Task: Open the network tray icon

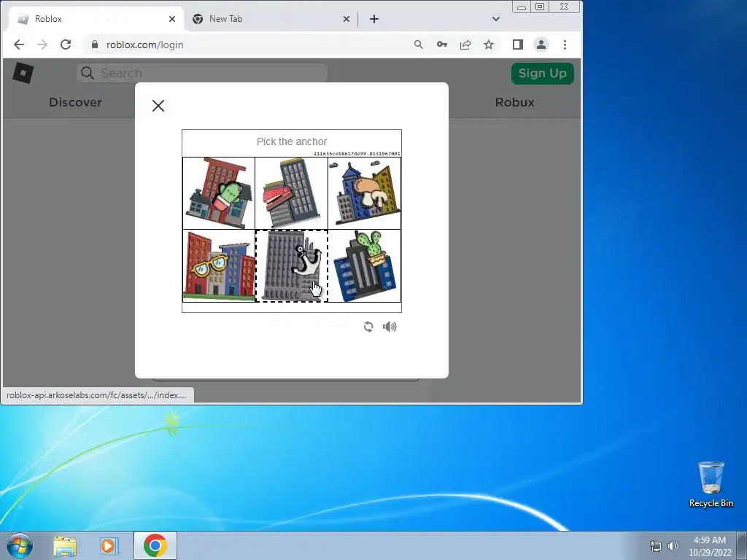Action: (656, 545)
